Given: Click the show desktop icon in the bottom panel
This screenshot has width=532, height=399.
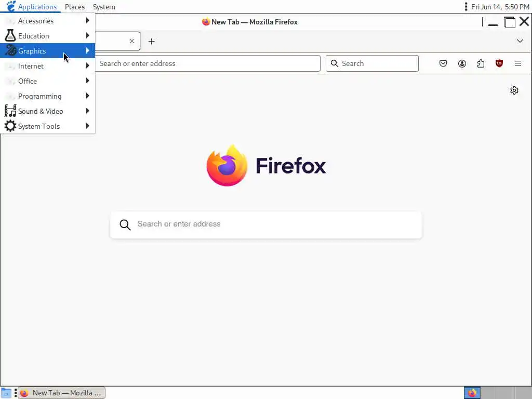Looking at the screenshot, I should (x=6, y=393).
